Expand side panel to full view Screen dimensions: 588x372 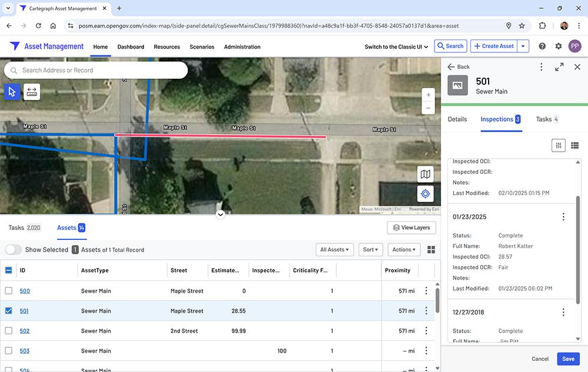coord(559,66)
